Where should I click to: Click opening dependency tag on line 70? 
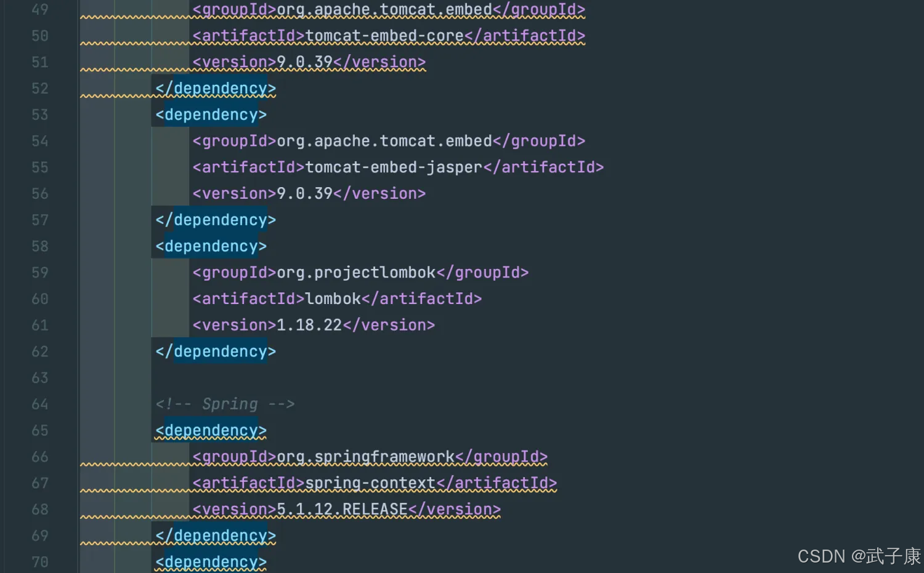click(211, 562)
